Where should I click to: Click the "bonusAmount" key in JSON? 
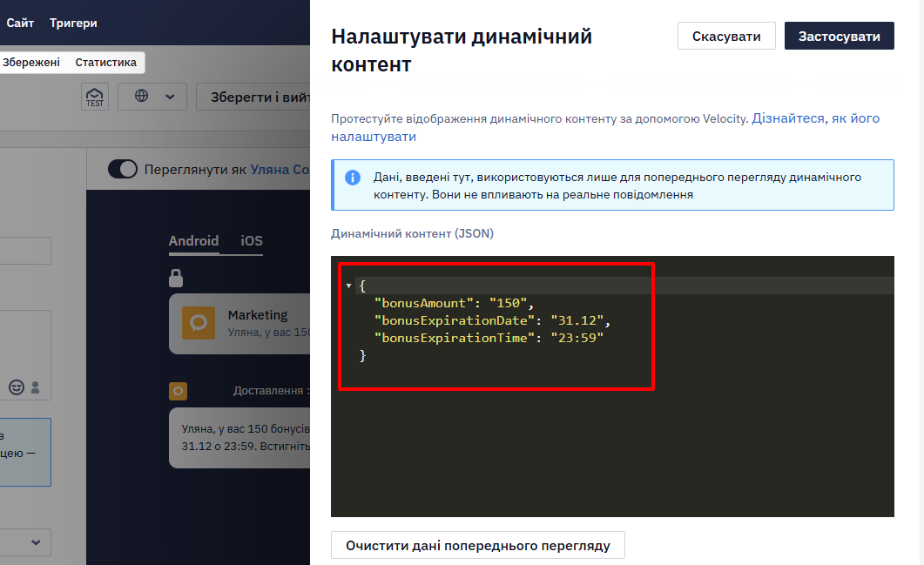coord(424,304)
